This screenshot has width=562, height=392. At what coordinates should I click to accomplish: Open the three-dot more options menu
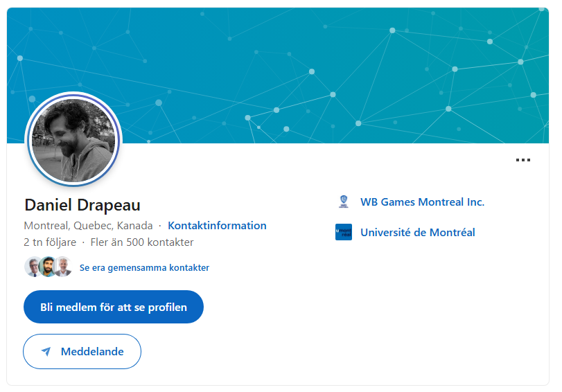(523, 160)
